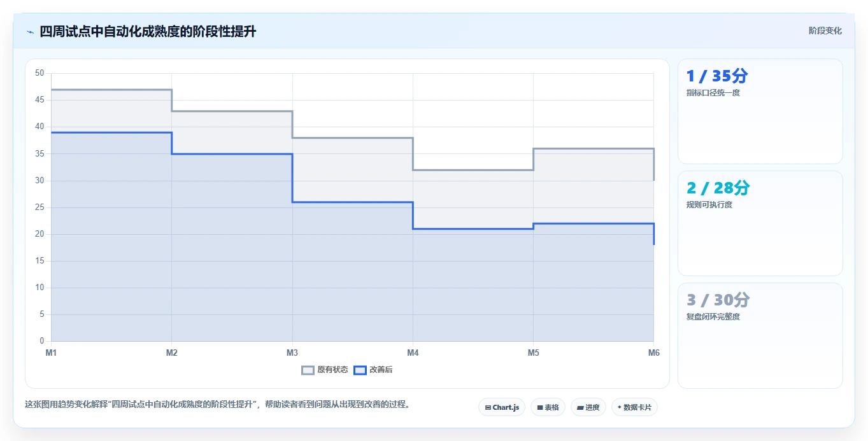
Task: Open the 1 / 35分 指标口径统一度 card
Action: click(760, 111)
